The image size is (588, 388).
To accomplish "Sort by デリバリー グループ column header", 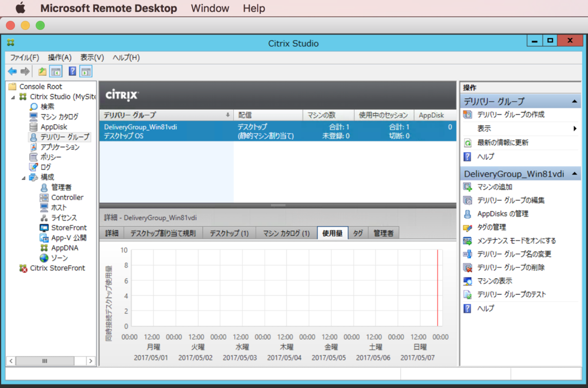I will (167, 115).
